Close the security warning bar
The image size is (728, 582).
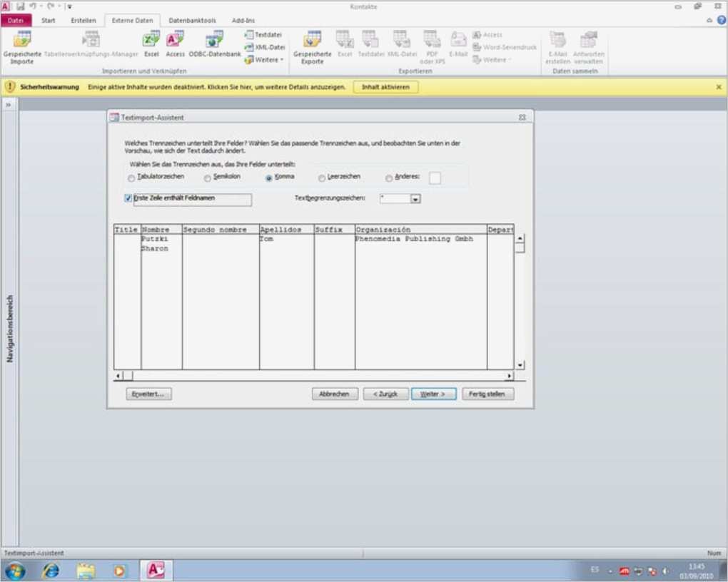click(x=719, y=87)
